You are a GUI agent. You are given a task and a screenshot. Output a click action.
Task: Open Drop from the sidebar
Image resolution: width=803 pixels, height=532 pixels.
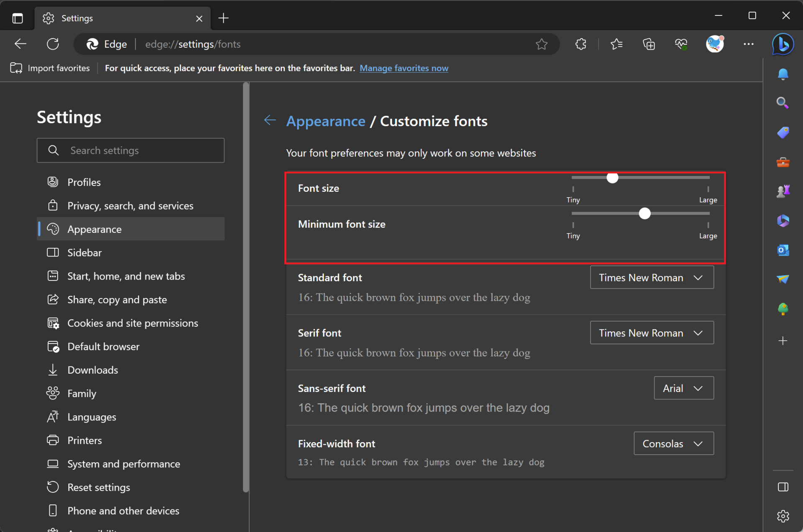coord(783,279)
